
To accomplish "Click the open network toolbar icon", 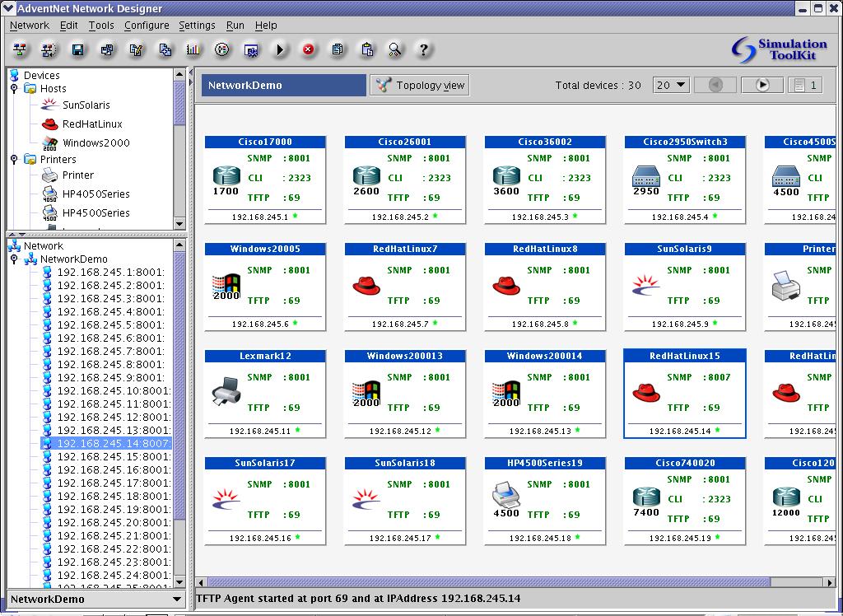I will click(x=49, y=50).
